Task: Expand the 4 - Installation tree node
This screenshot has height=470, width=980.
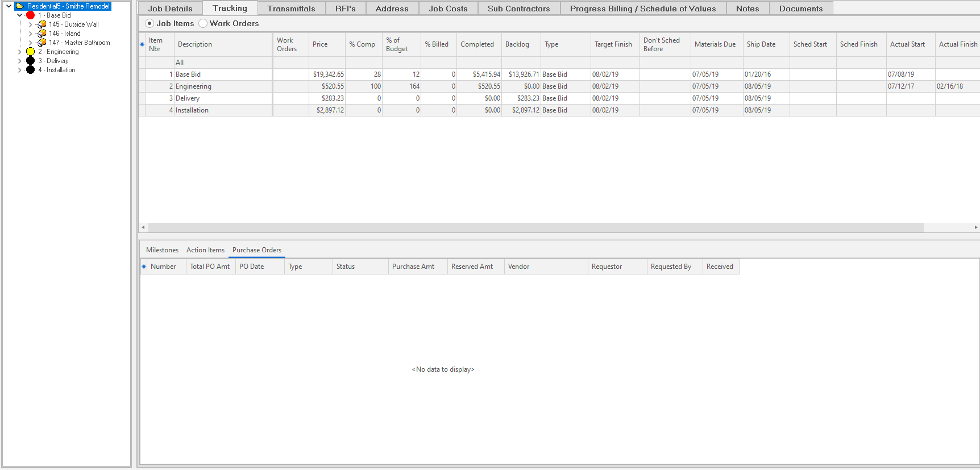Action: click(20, 70)
